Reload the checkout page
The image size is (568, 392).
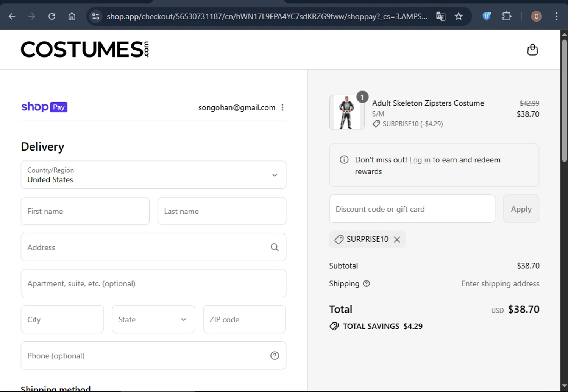(52, 16)
